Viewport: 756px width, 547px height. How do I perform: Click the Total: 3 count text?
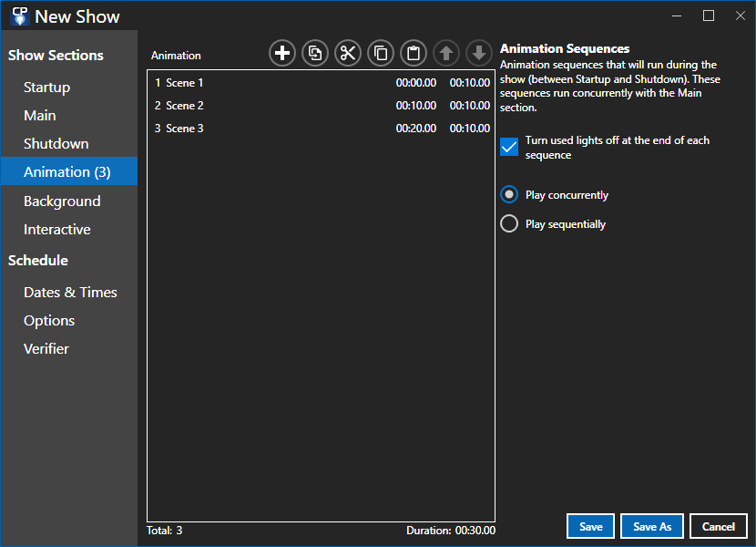165,530
